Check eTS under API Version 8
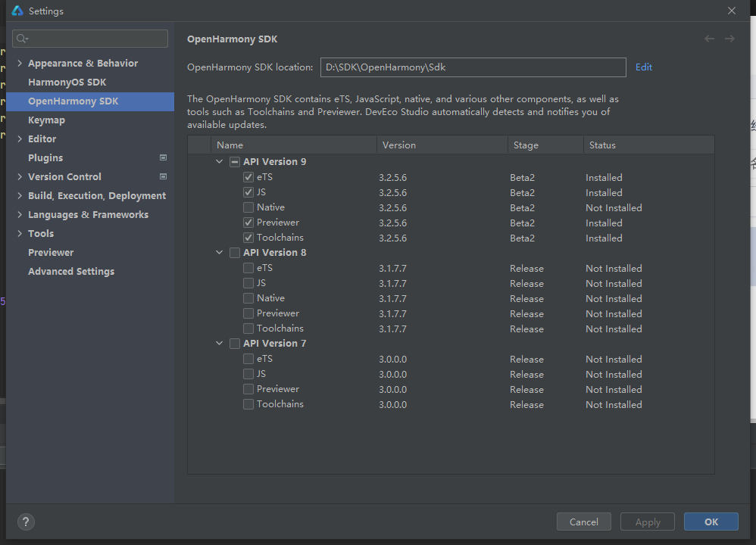Screen dimensions: 756x545 coord(248,268)
